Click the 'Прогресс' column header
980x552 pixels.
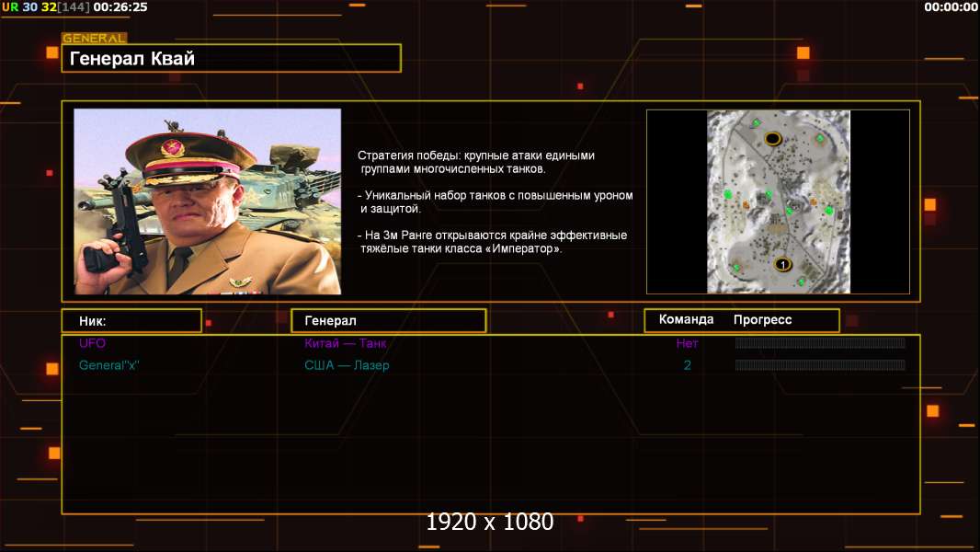(x=762, y=320)
